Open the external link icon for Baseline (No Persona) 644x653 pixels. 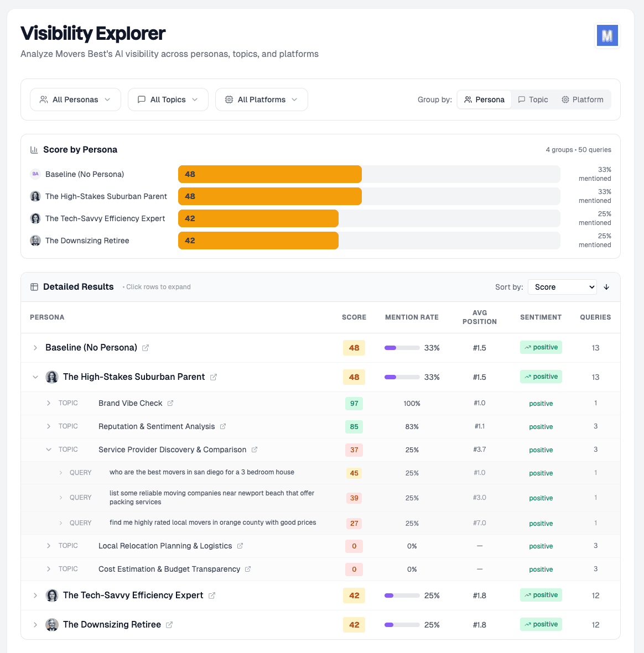pyautogui.click(x=145, y=348)
